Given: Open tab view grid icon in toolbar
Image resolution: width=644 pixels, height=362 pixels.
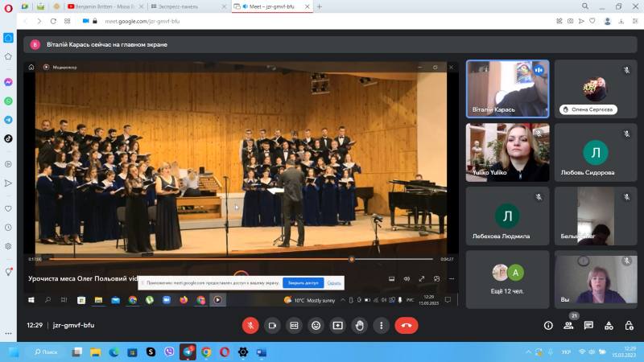Looking at the screenshot, I should coord(68,21).
